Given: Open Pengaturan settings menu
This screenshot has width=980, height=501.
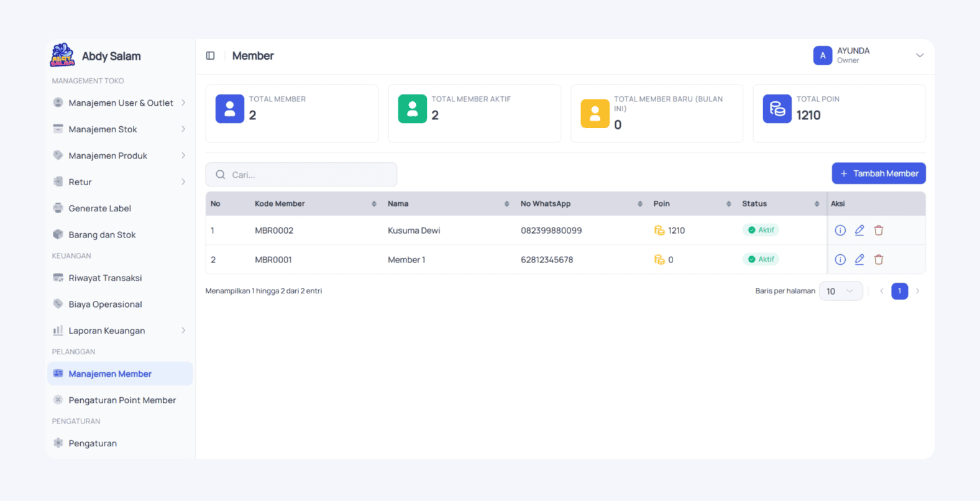Looking at the screenshot, I should (x=120, y=443).
